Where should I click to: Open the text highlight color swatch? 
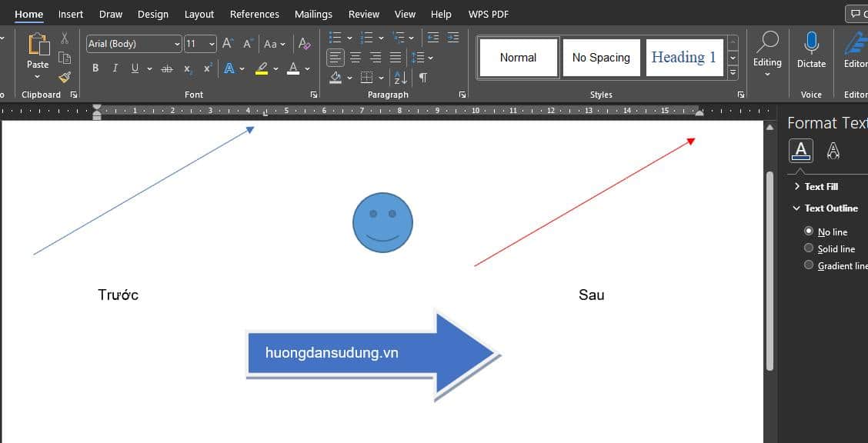coord(262,68)
